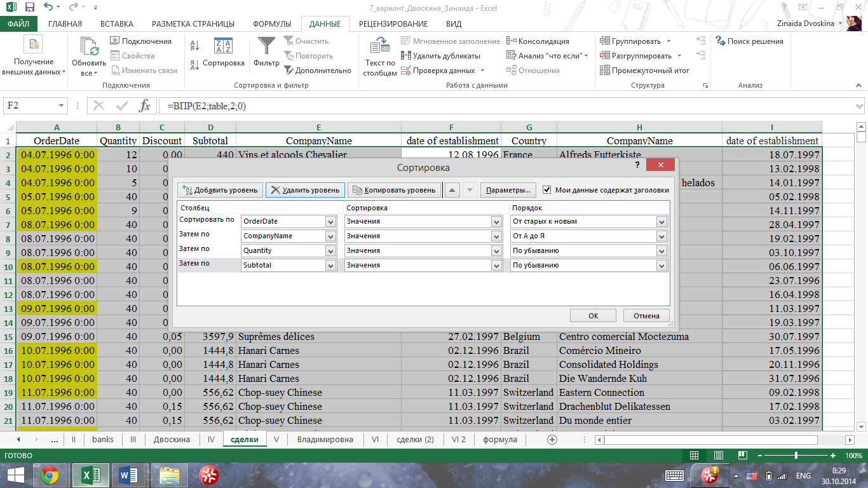Click the sort Z to A descending icon
Image resolution: width=868 pixels, height=488 pixels.
click(x=194, y=64)
